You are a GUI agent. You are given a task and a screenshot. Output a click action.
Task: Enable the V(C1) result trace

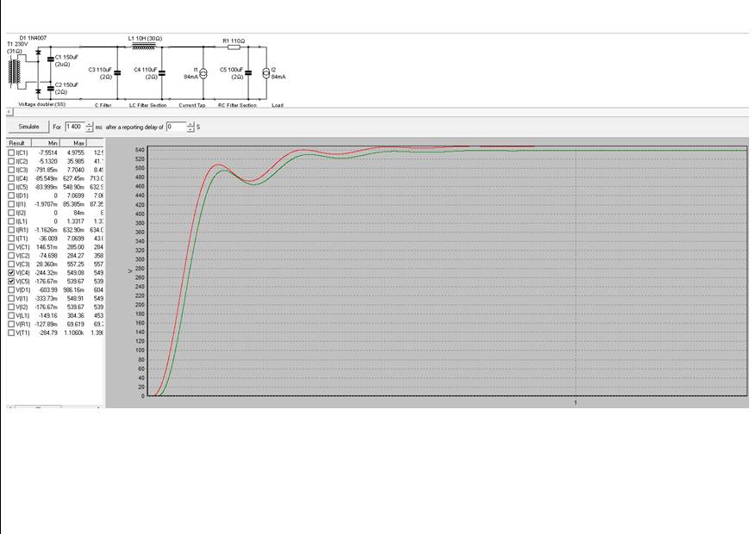click(11, 247)
